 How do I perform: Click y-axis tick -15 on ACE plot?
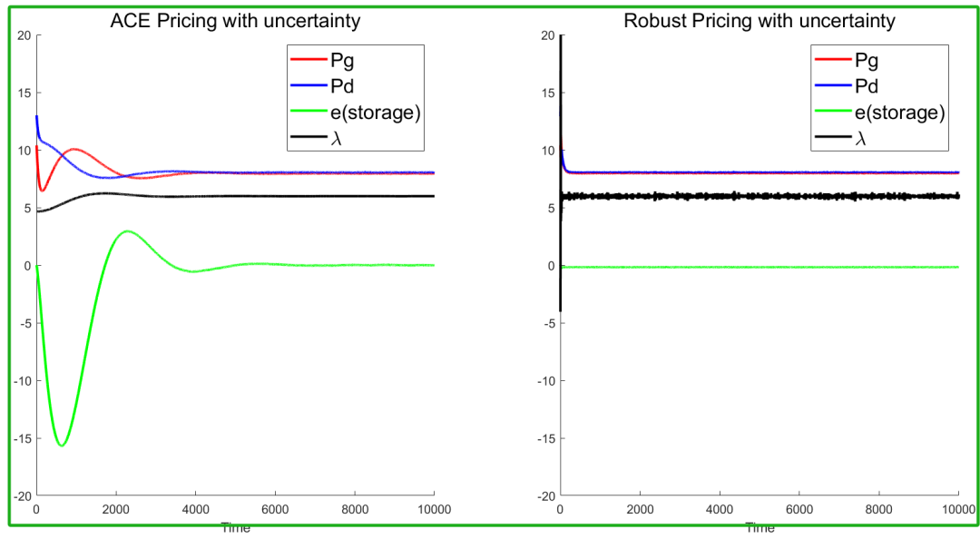click(21, 438)
